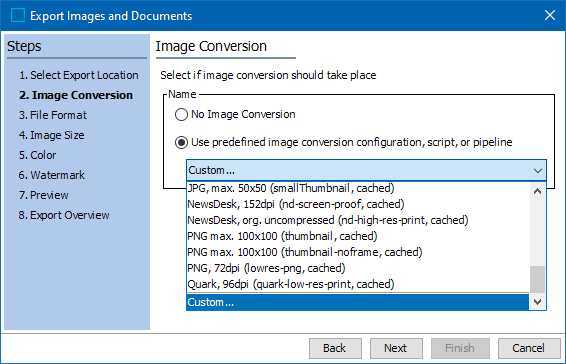Proceed with the Next button

(x=396, y=348)
